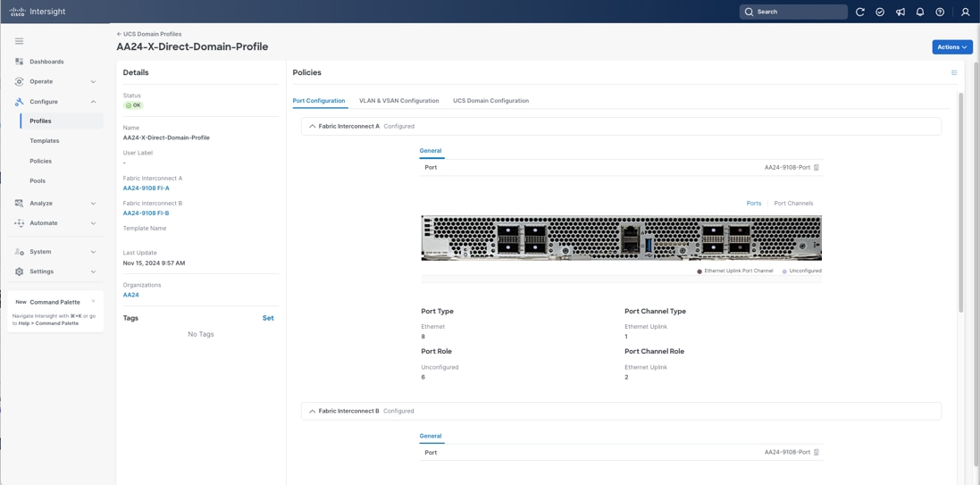The image size is (980, 485).
Task: Expand the System menu chevron
Action: [93, 251]
